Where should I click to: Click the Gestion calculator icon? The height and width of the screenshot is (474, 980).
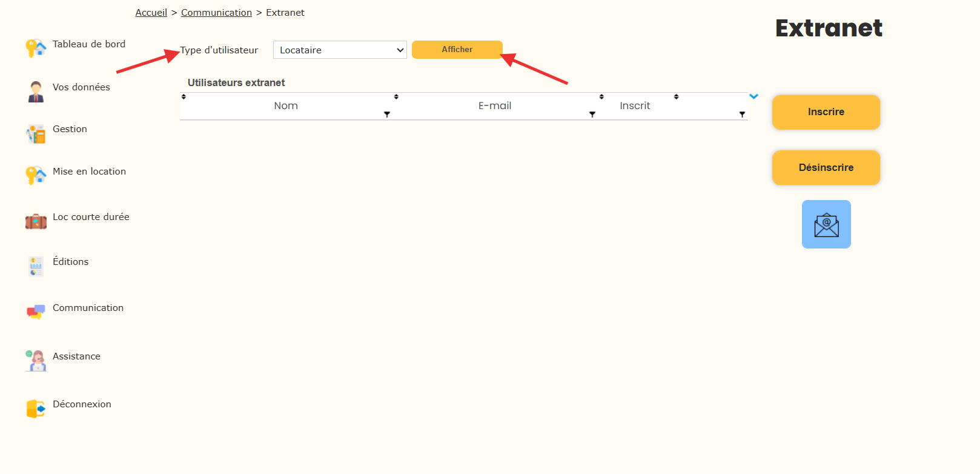coord(36,134)
